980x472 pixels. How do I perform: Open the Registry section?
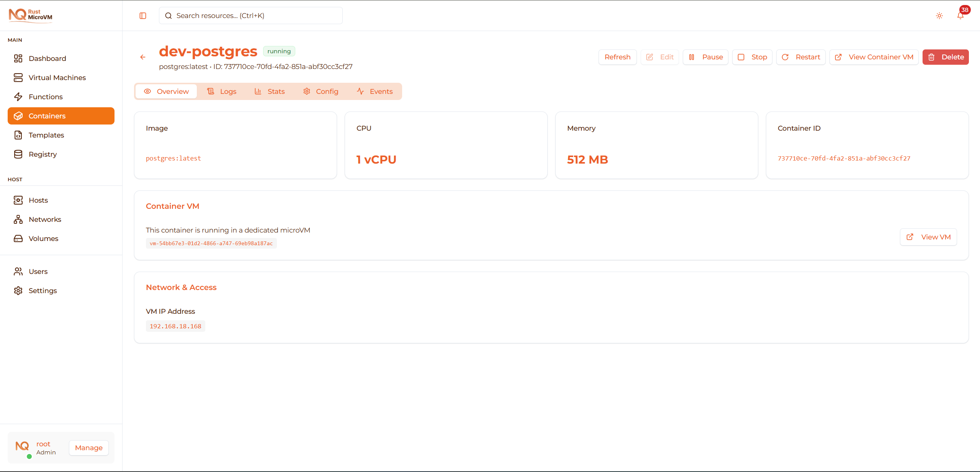(x=43, y=154)
